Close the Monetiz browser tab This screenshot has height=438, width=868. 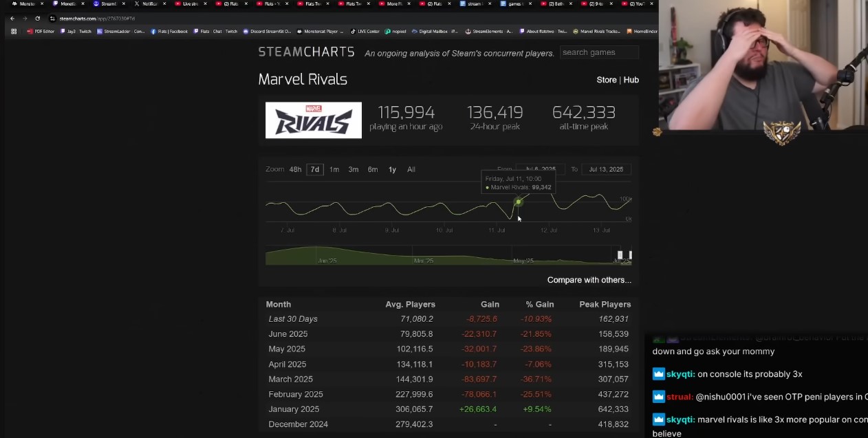click(x=83, y=4)
